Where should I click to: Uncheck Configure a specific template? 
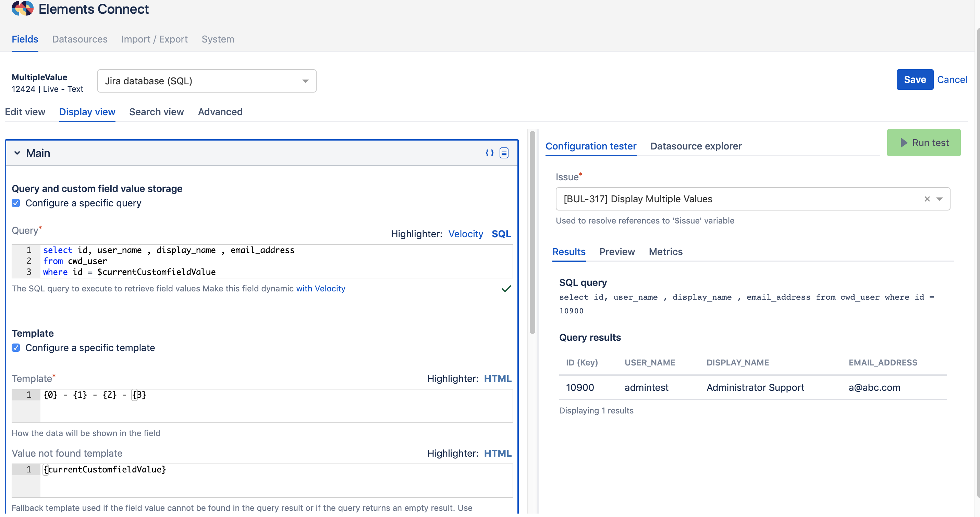tap(16, 348)
